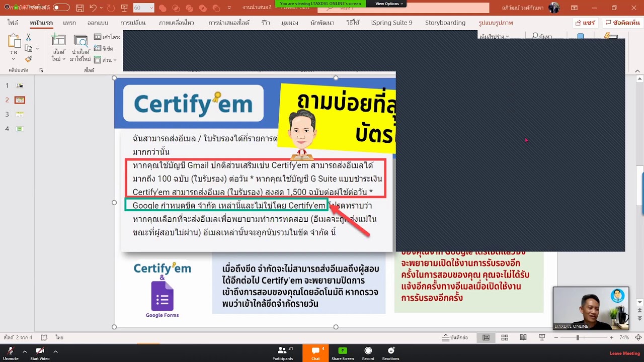Click the Copy icon
The height and width of the screenshot is (362, 644).
click(28, 48)
